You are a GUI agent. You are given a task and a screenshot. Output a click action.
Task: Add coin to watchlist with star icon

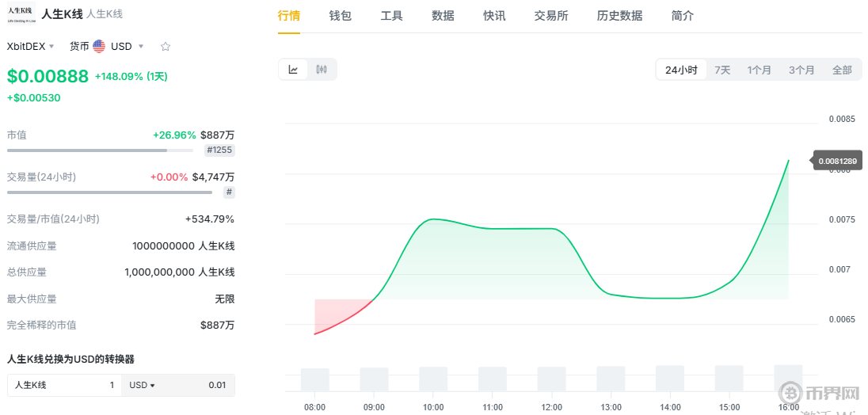[x=166, y=47]
